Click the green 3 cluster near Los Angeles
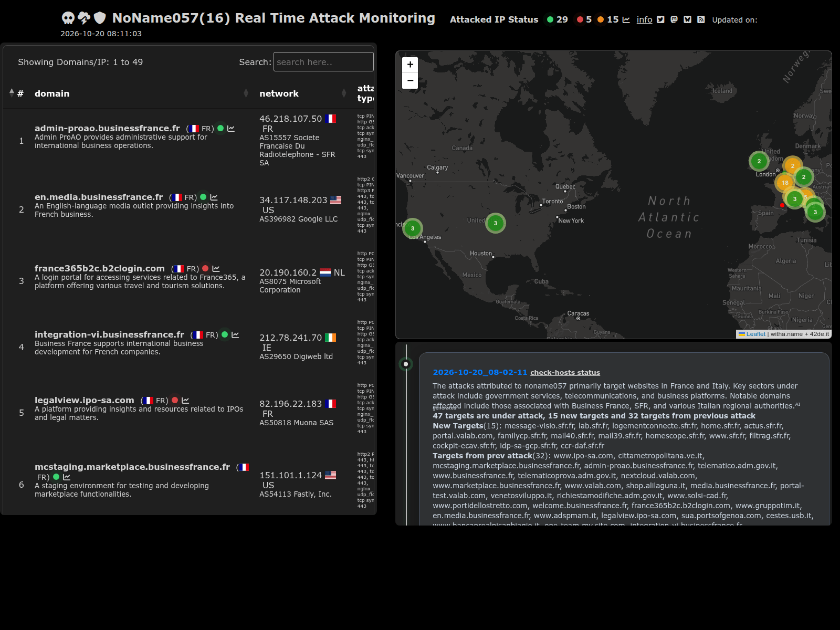The width and height of the screenshot is (840, 630). 413,228
